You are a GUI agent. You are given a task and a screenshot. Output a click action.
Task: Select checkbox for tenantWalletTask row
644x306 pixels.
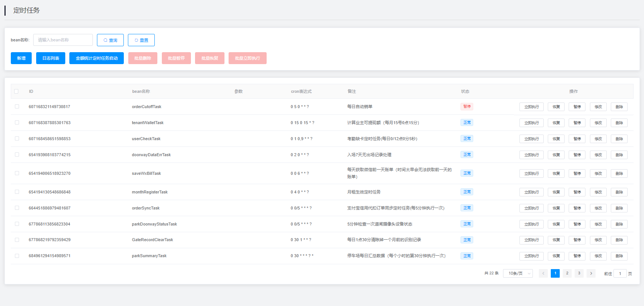click(x=17, y=123)
